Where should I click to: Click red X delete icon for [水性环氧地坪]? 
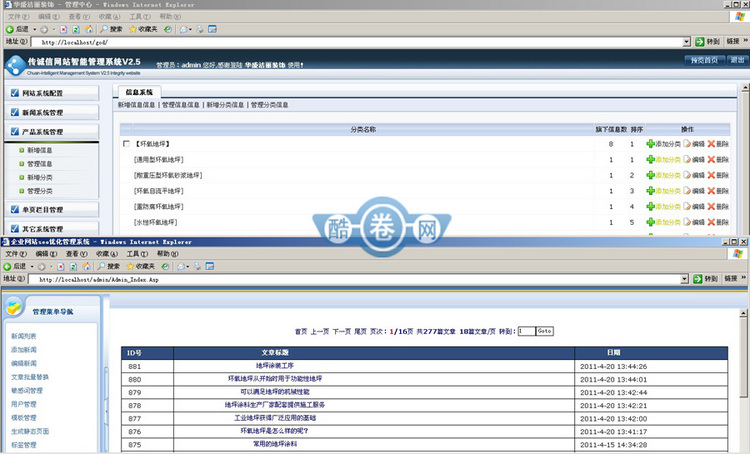pyautogui.click(x=711, y=221)
